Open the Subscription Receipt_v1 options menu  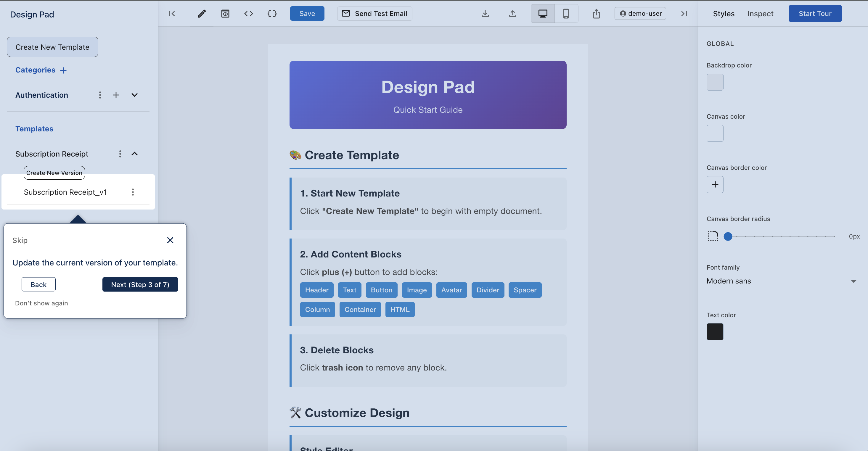[x=133, y=192]
